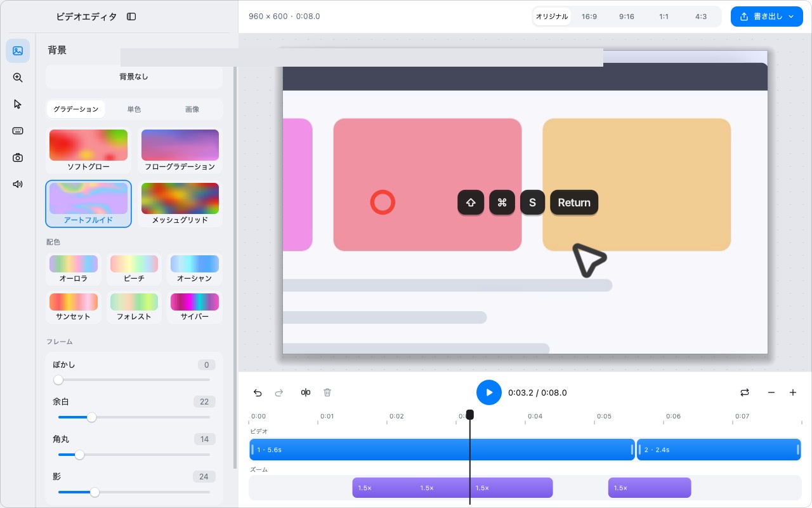Open the keyboard shortcuts sidebar icon

coord(18,131)
